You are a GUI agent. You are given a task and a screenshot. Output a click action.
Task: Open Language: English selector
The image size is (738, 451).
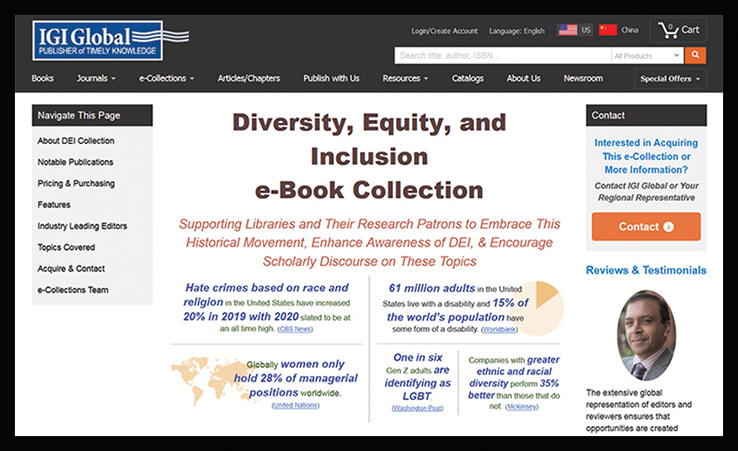[517, 31]
